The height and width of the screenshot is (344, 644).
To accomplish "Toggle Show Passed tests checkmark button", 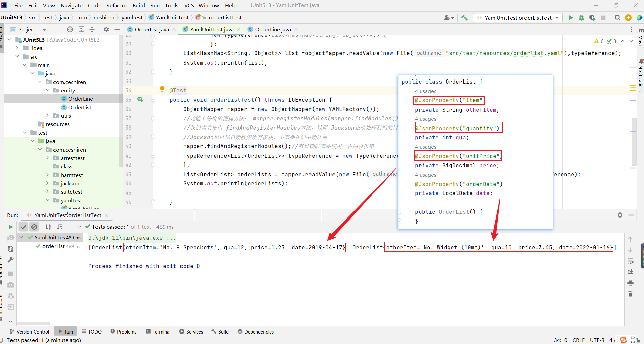I will pyautogui.click(x=23, y=227).
